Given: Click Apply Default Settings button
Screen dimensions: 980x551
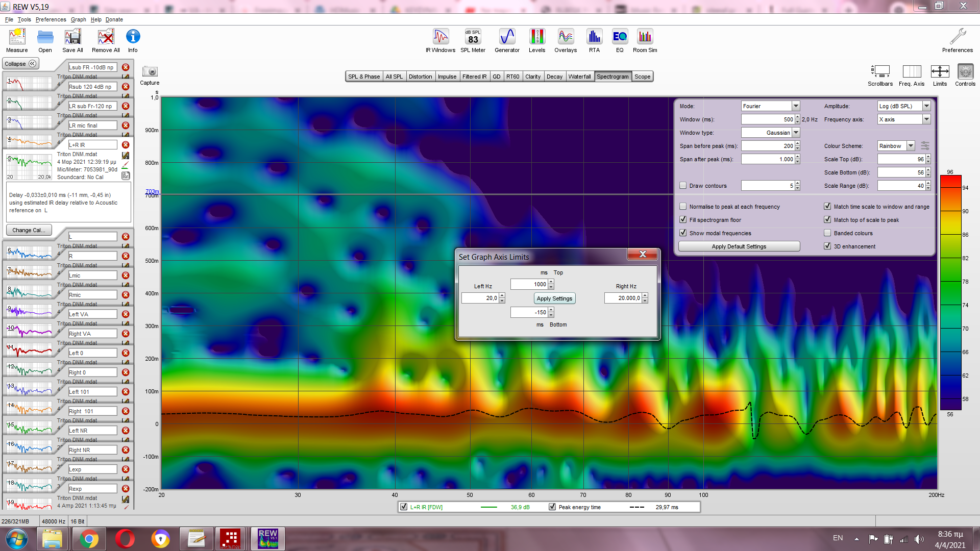Looking at the screenshot, I should 739,246.
